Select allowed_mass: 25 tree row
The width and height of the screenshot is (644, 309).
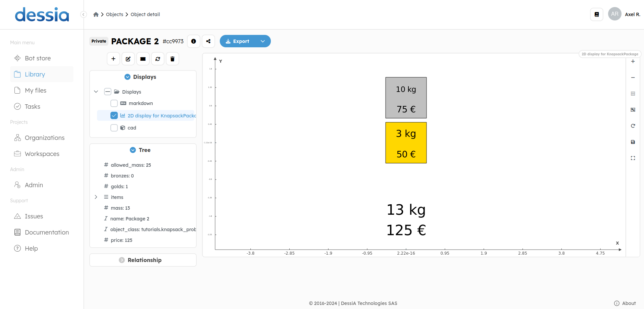click(128, 165)
